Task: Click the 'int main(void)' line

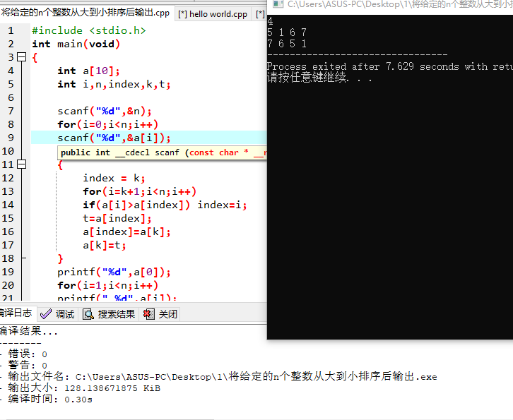Action: pyautogui.click(x=76, y=44)
